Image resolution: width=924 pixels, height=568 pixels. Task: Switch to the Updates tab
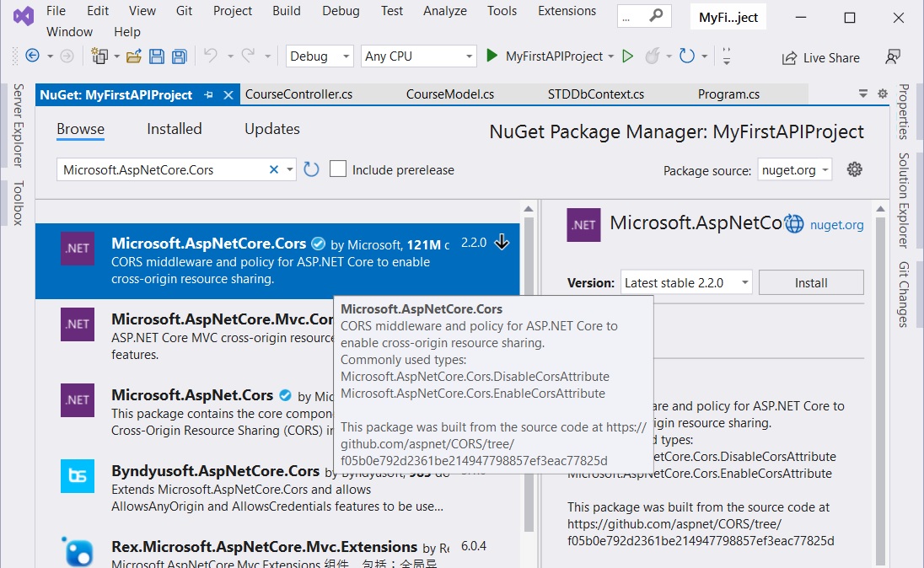click(x=272, y=129)
